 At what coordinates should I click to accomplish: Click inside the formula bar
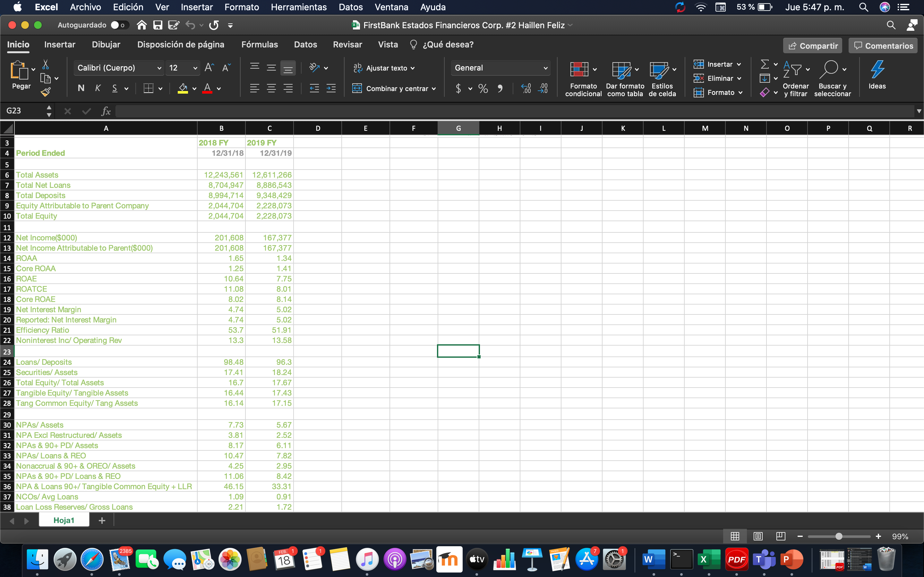coord(458,111)
